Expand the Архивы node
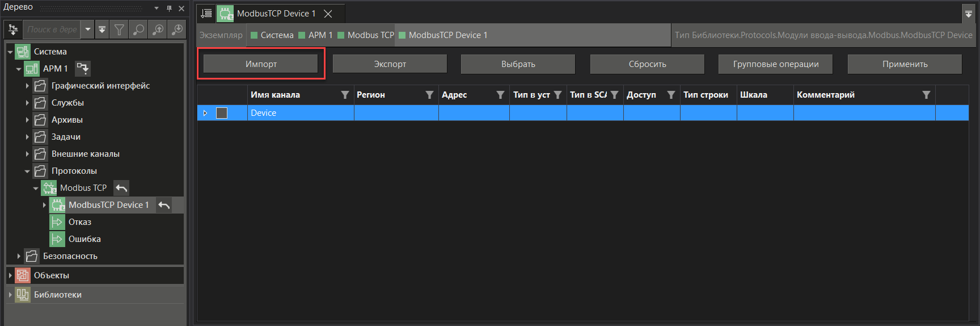The height and width of the screenshot is (326, 980). coord(27,120)
